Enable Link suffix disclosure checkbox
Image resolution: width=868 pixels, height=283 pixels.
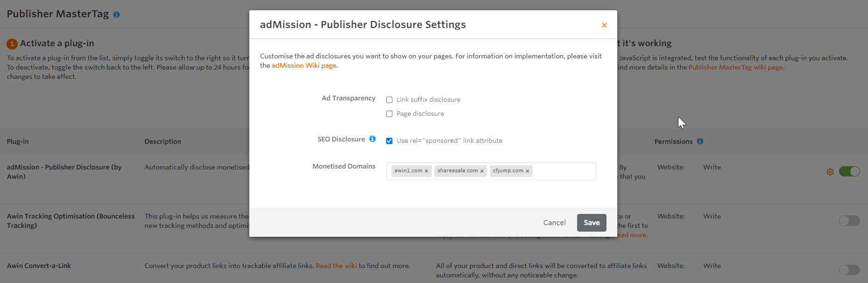(389, 100)
